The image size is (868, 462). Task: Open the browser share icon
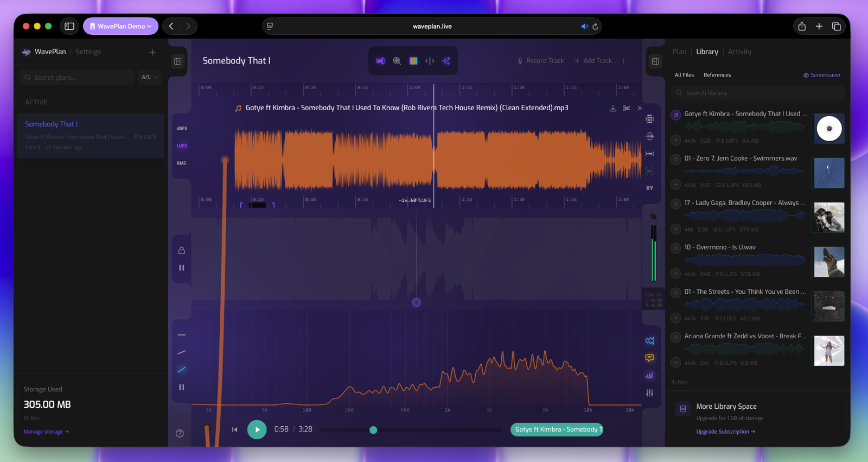[x=802, y=26]
